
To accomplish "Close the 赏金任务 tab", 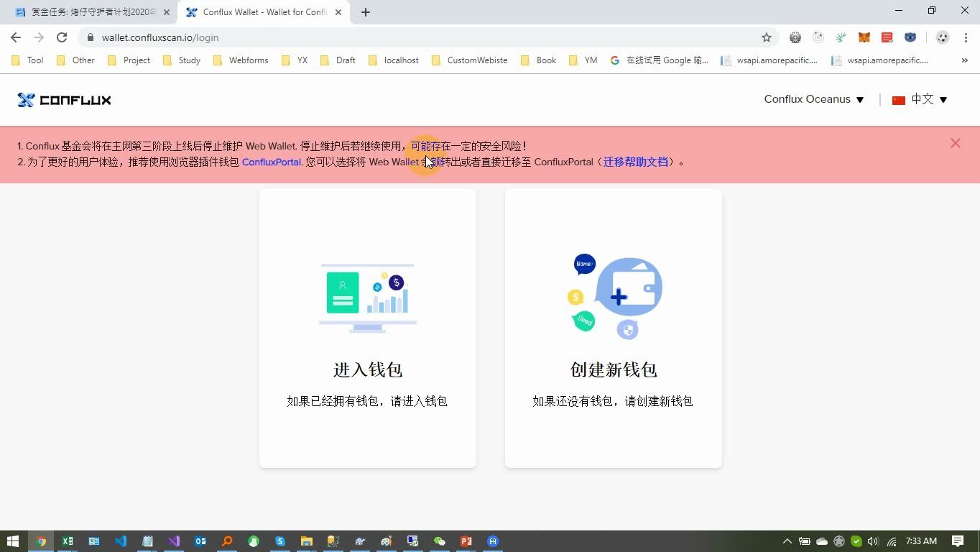I will click(x=167, y=12).
